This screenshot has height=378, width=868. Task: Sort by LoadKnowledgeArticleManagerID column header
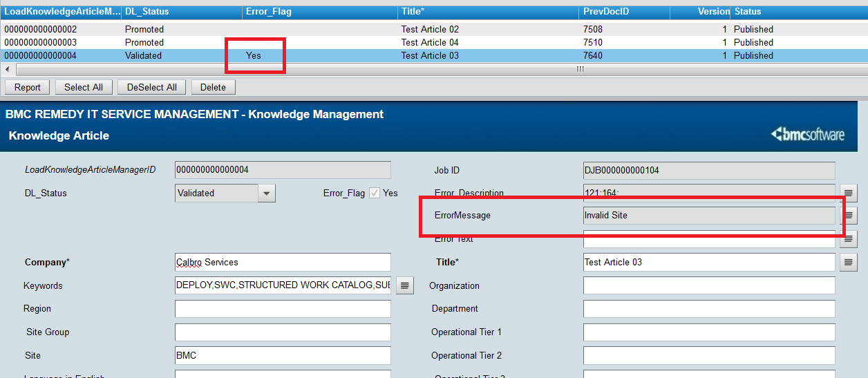point(61,12)
